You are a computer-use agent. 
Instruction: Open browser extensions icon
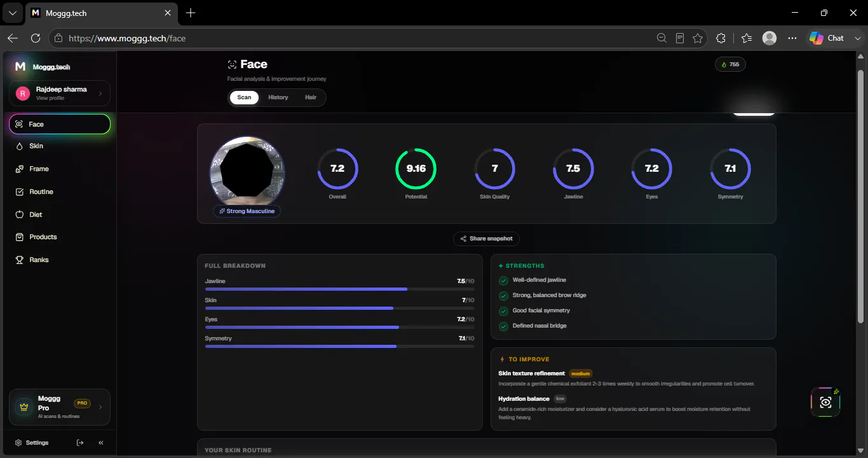[x=721, y=38]
